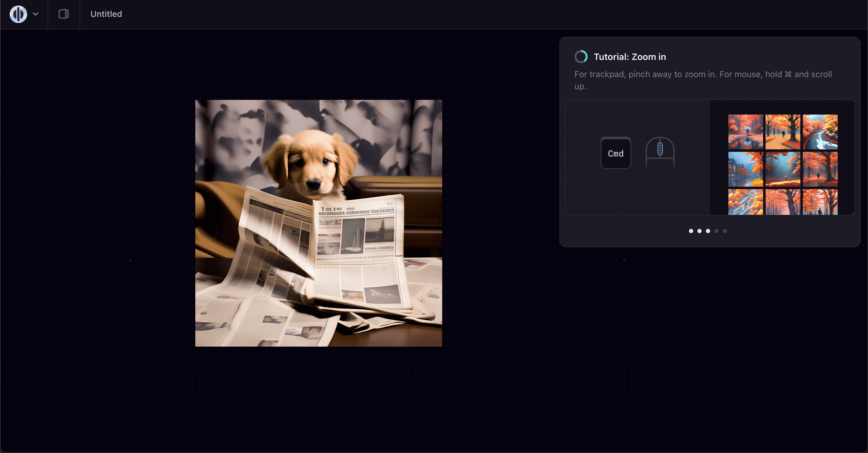Select the puppy reading newspaper image
The width and height of the screenshot is (868, 453).
tap(319, 223)
